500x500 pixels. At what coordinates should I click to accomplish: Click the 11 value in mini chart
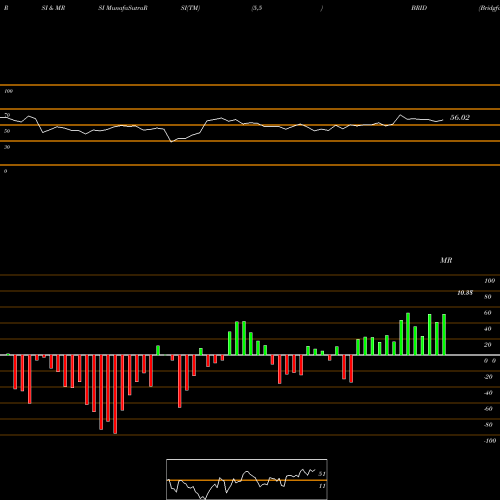[x=322, y=486]
